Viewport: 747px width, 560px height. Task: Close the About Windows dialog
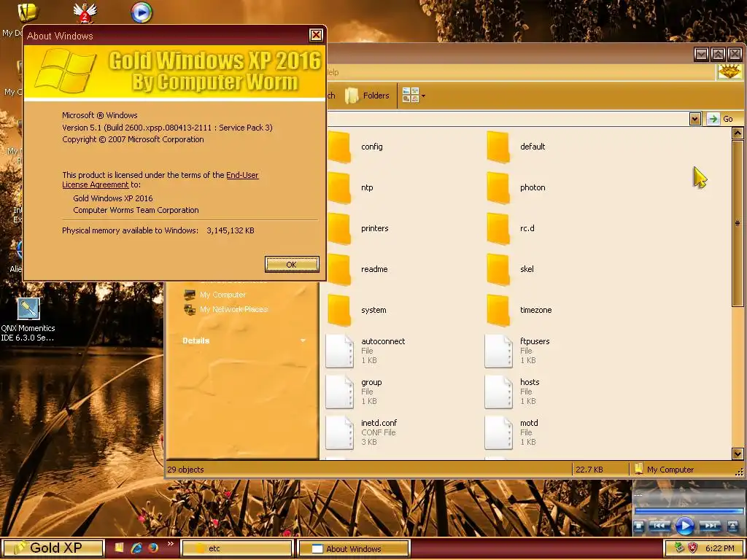pyautogui.click(x=316, y=35)
